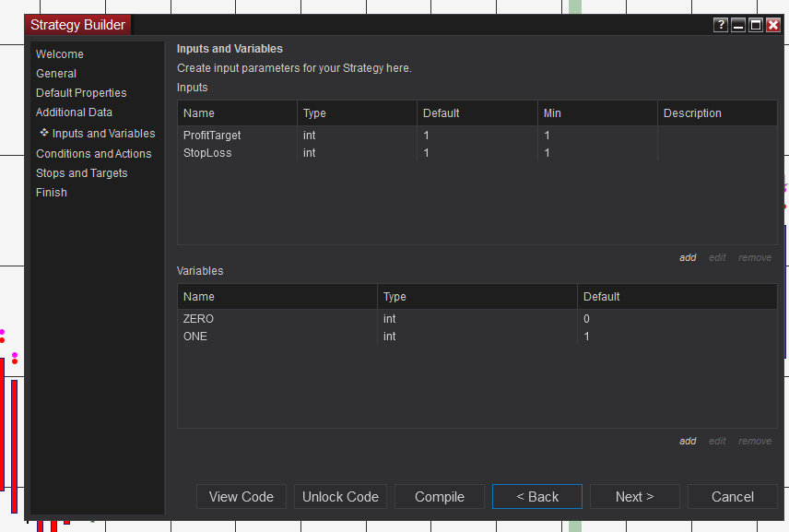Close the Strategy Builder window
Screen dimensions: 789x532
(773, 25)
